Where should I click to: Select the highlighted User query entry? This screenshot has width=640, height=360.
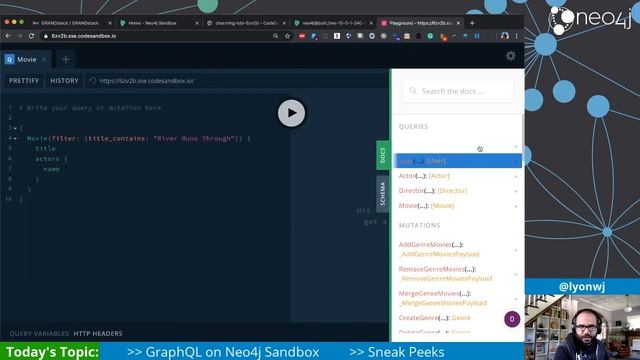(x=458, y=161)
